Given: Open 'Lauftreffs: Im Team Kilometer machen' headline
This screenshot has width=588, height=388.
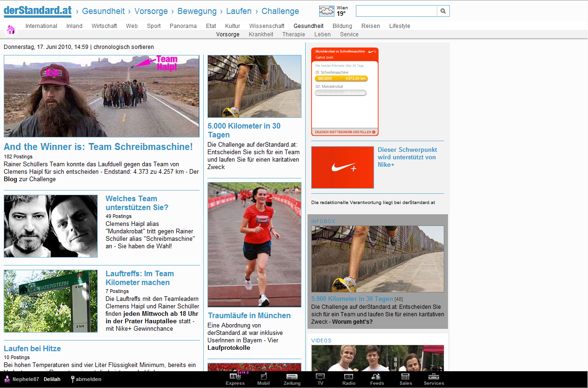Looking at the screenshot, I should tap(140, 278).
